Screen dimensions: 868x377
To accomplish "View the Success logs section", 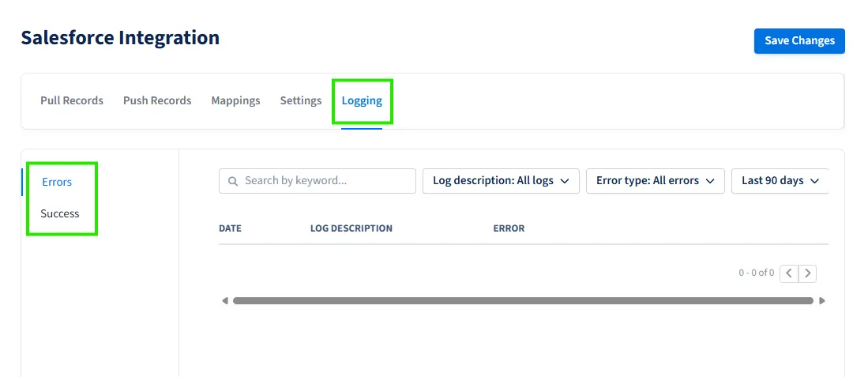I will click(x=60, y=213).
